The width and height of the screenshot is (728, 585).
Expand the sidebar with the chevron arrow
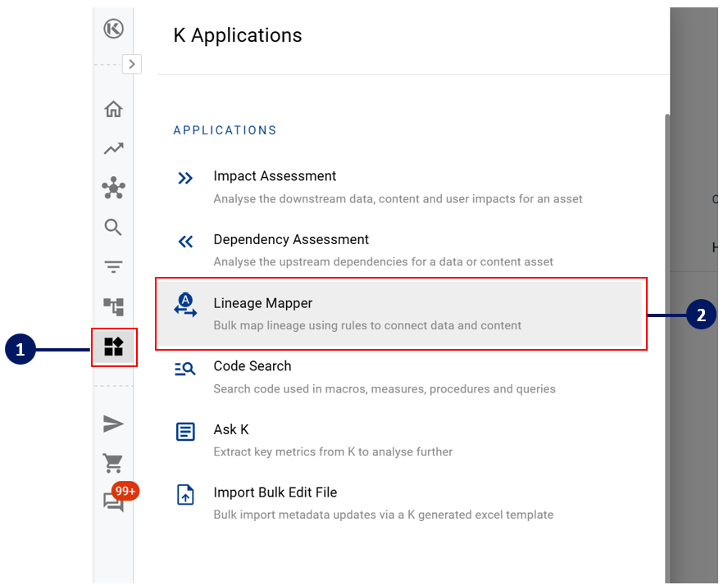pos(132,64)
